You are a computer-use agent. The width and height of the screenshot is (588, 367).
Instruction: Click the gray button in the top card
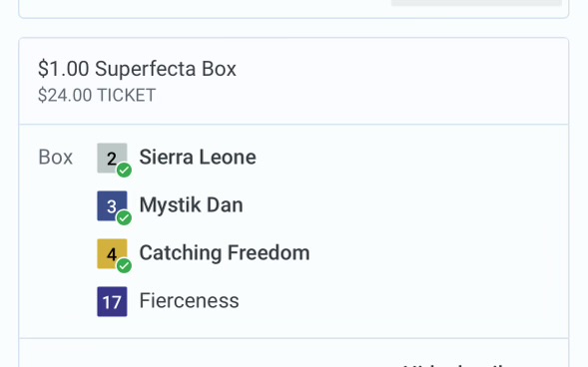(x=476, y=3)
